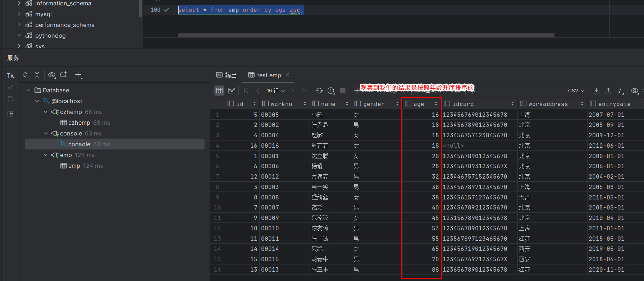Click the eye options icon in the result toolbar

click(x=635, y=91)
